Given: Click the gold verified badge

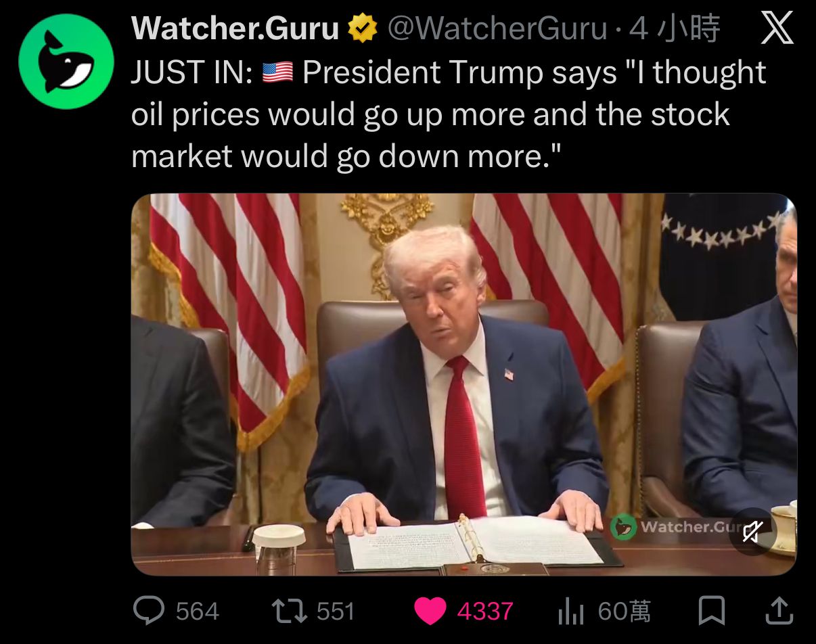Looking at the screenshot, I should [x=363, y=28].
